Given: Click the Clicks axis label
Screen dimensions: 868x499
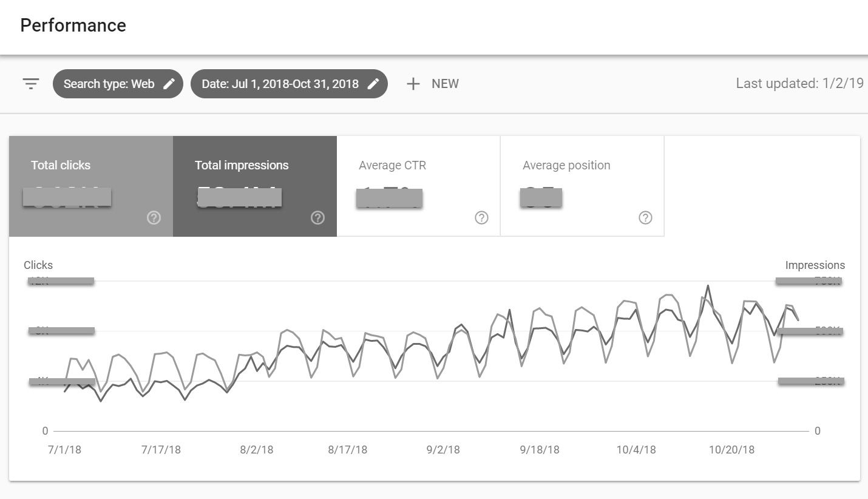Looking at the screenshot, I should click(x=38, y=265).
